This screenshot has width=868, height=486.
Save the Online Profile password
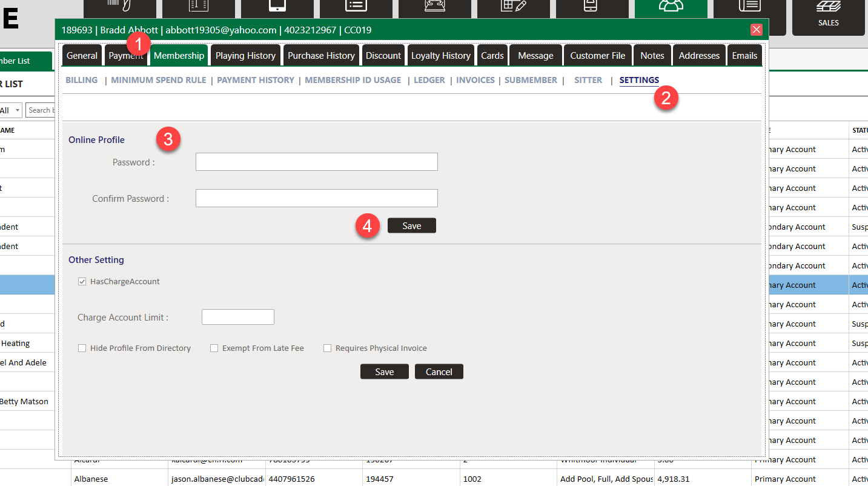411,226
